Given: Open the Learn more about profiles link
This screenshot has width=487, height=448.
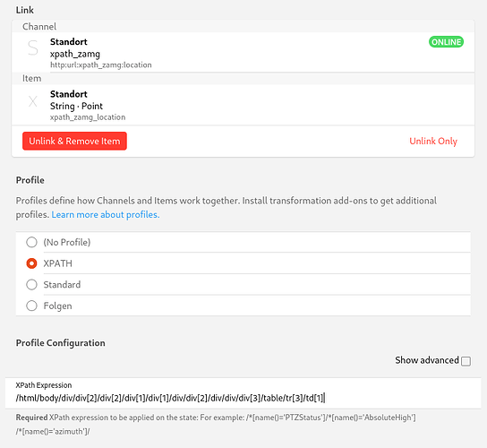Looking at the screenshot, I should click(106, 214).
